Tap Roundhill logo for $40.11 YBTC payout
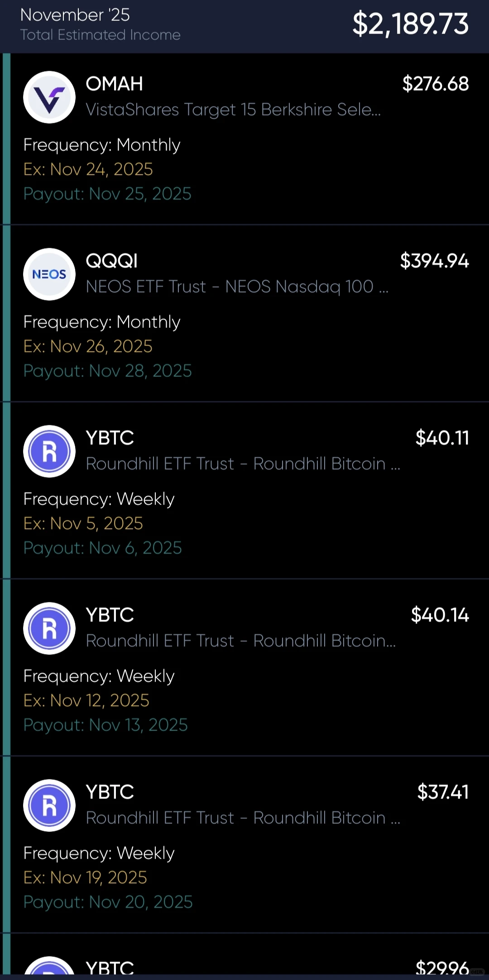This screenshot has width=489, height=980. click(x=49, y=451)
